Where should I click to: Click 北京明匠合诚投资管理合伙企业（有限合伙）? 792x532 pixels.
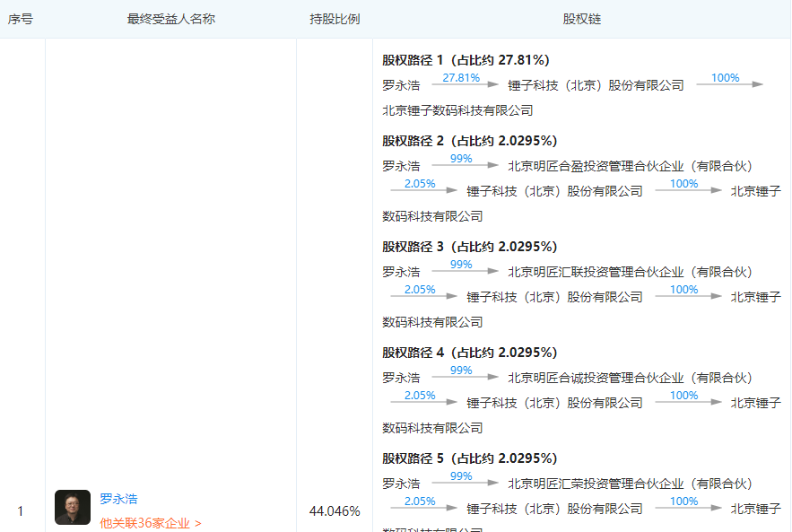click(630, 378)
